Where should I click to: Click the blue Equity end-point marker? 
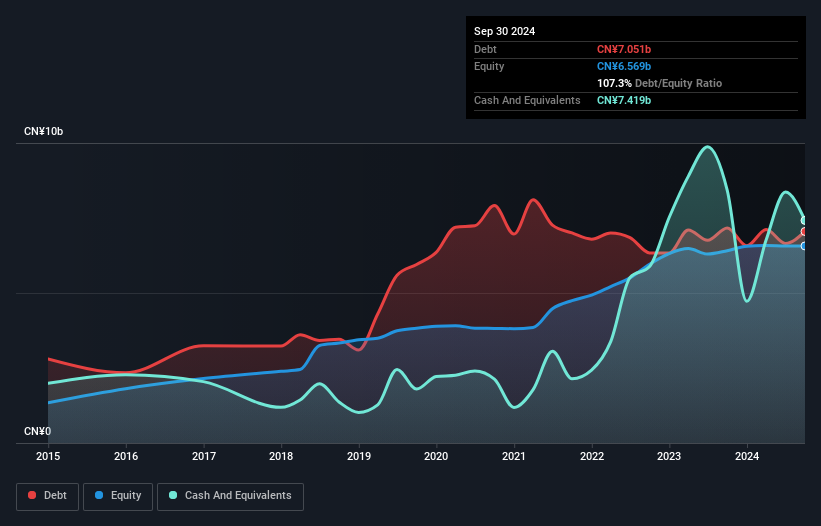[x=804, y=246]
